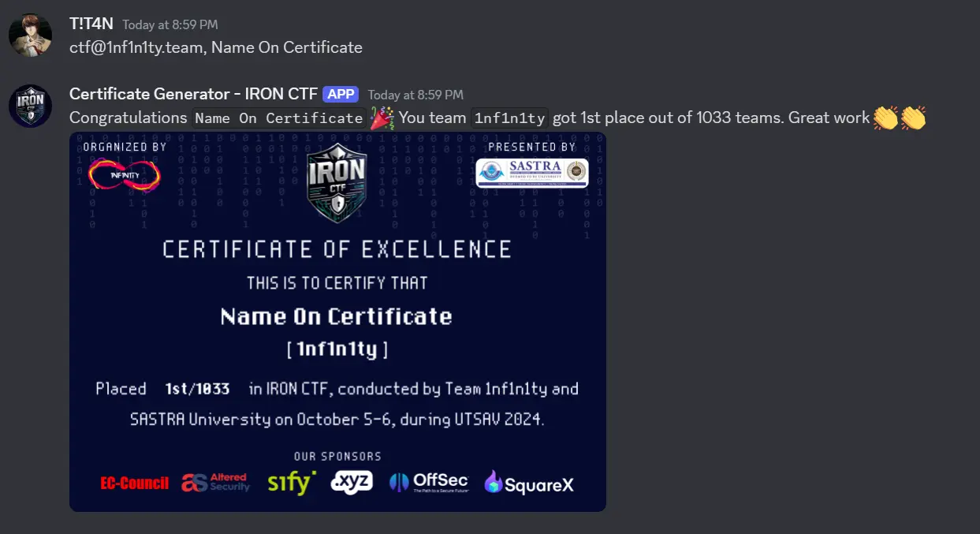The image size is (980, 534).
Task: Click the Altered Security sponsor logo
Action: (x=215, y=483)
